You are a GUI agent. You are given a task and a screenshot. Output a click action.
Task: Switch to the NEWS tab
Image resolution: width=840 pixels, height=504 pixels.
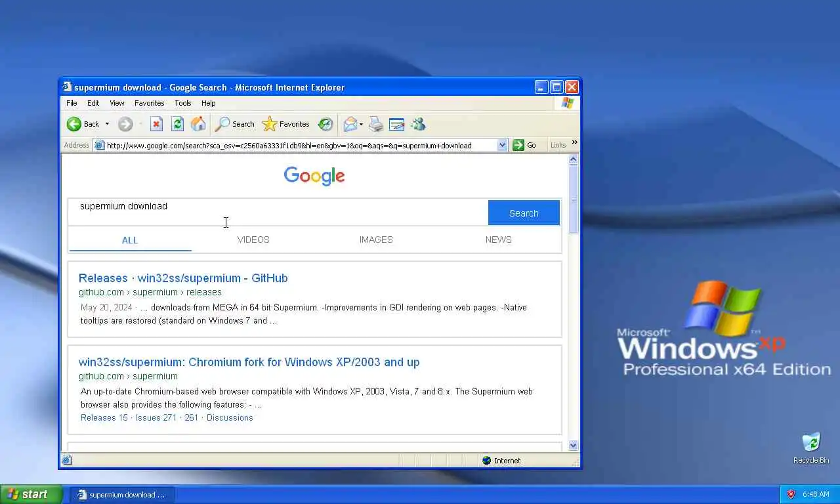pyautogui.click(x=499, y=240)
